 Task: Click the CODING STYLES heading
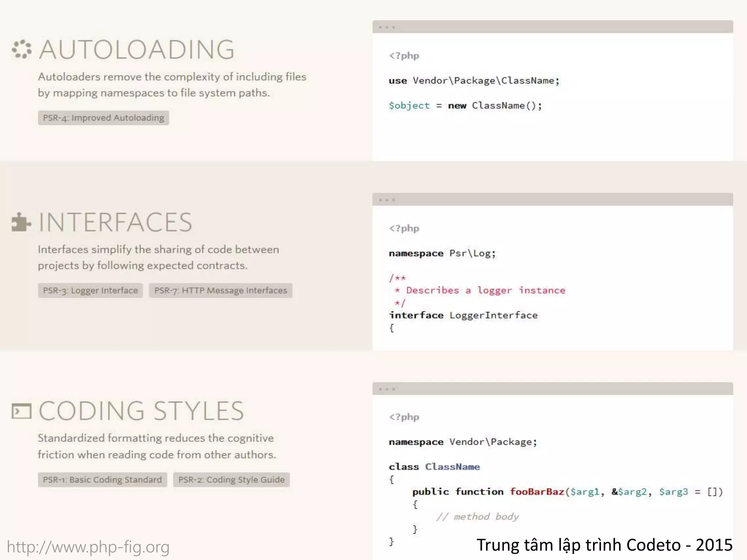[x=141, y=411]
